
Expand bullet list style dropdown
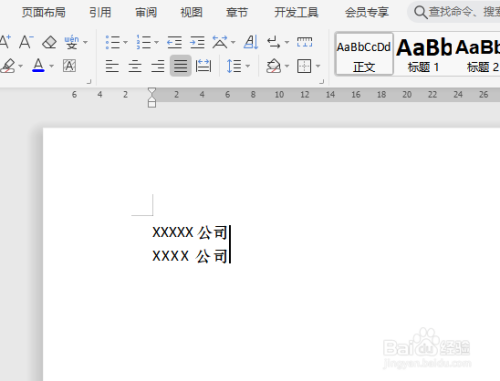[125, 42]
